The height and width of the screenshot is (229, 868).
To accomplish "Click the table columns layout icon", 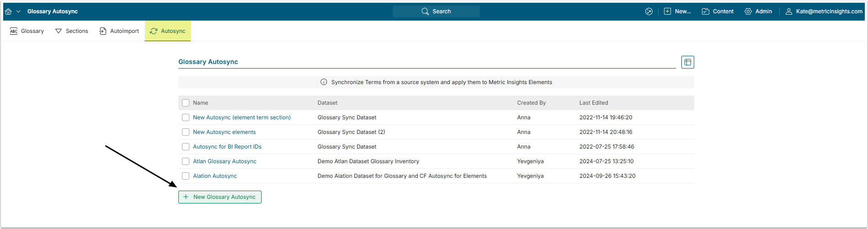I will 687,62.
